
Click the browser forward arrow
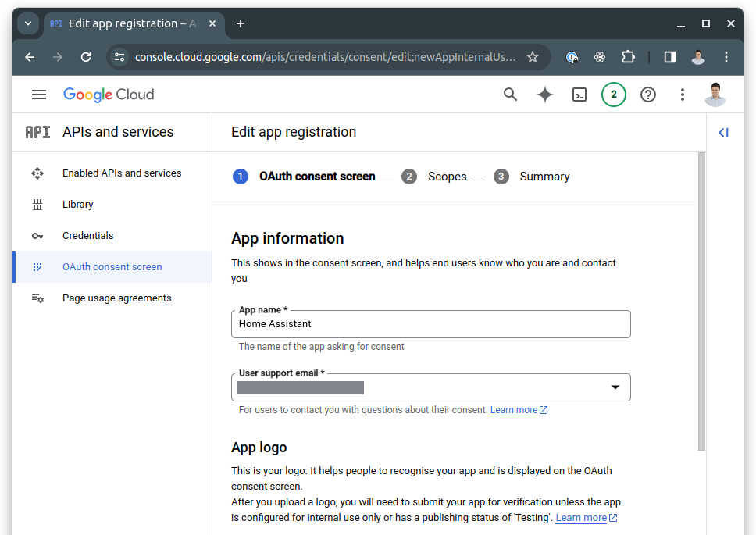click(x=57, y=57)
